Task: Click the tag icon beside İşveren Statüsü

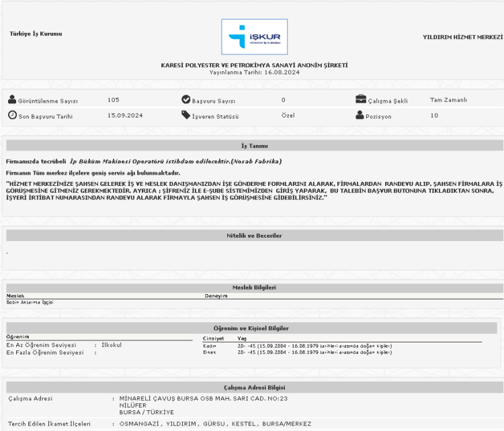Action: pos(186,115)
